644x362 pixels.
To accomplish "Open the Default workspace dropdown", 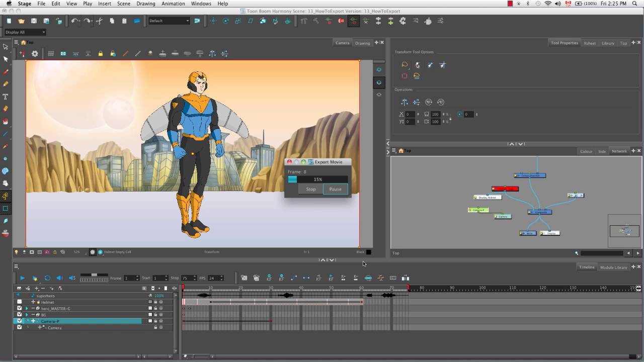I will coord(170,21).
